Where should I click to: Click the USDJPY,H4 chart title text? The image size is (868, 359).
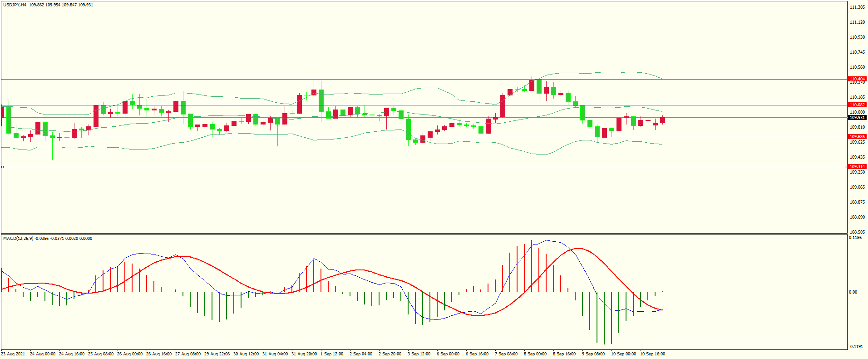tap(15, 5)
